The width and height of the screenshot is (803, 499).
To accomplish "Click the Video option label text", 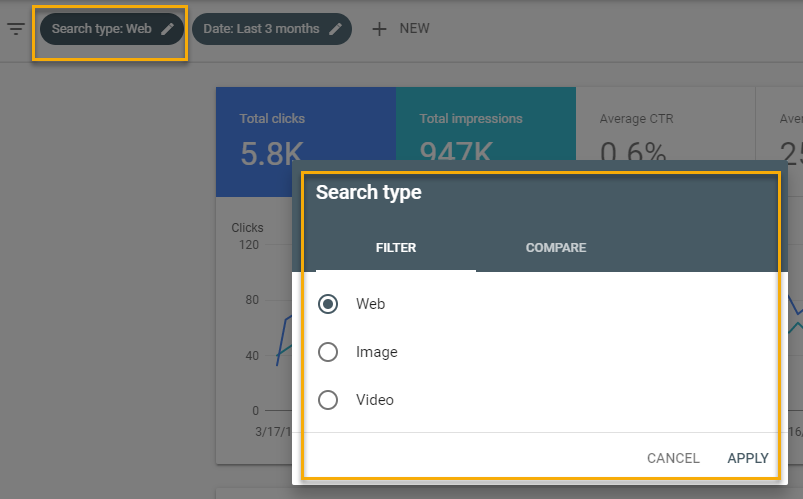I will pyautogui.click(x=375, y=400).
